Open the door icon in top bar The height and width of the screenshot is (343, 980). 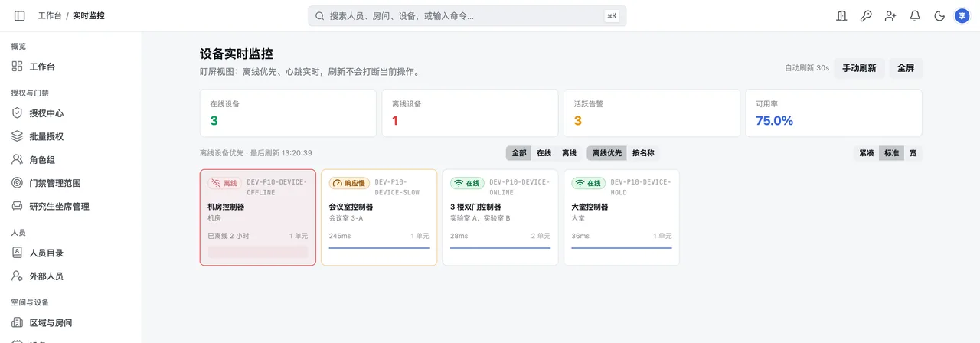[841, 15]
